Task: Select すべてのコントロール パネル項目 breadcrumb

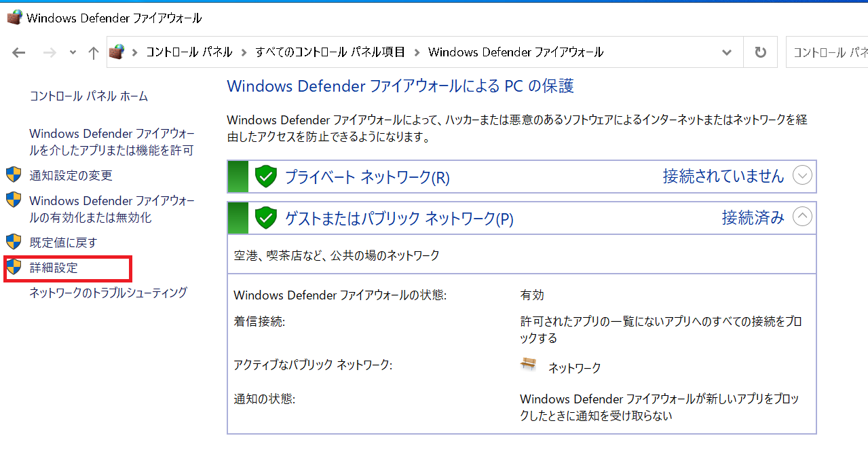Action: pos(330,52)
